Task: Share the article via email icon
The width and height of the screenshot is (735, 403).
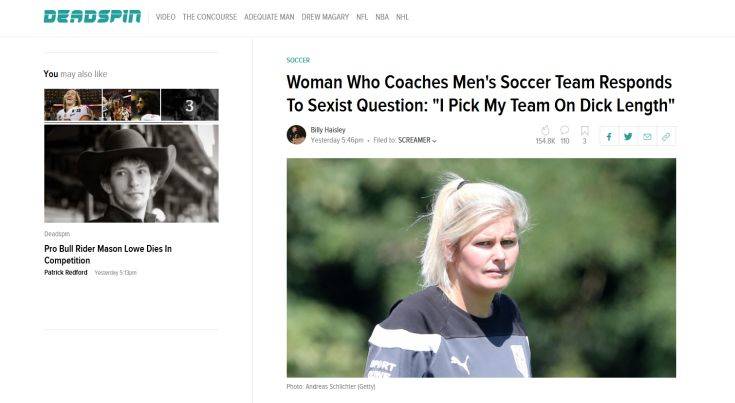Action: coord(647,136)
